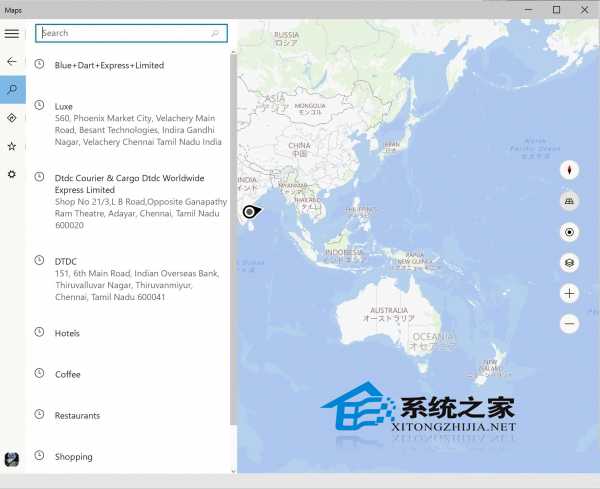Click the RUSSIA label on the map
This screenshot has width=600, height=489.
coord(286,35)
